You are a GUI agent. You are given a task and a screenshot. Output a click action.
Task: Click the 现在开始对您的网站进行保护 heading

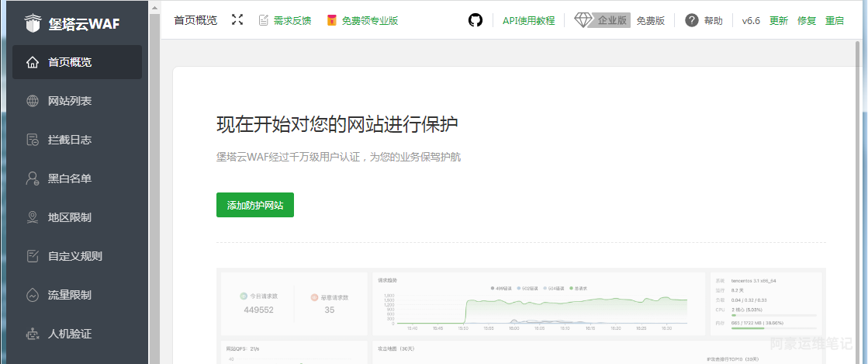tap(337, 125)
